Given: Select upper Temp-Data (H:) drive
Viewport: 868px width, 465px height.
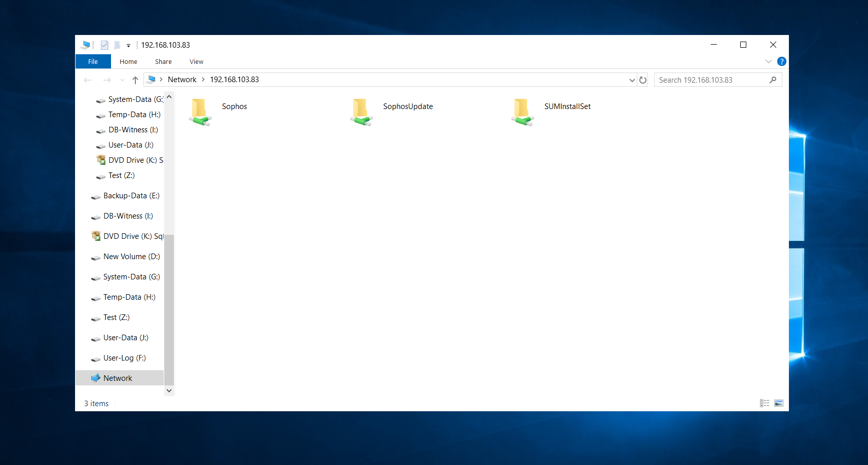Looking at the screenshot, I should point(129,115).
